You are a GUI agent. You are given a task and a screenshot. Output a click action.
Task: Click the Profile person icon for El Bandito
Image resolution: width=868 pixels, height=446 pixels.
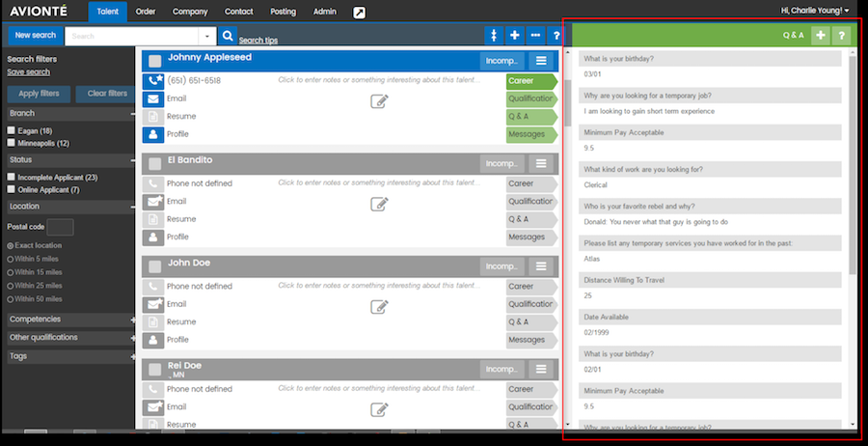click(x=152, y=237)
